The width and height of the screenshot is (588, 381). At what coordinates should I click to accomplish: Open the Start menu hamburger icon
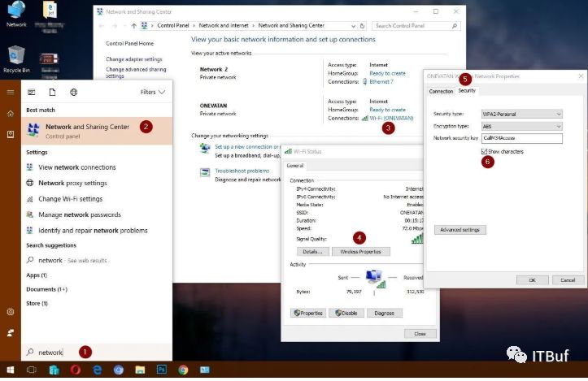tap(11, 92)
